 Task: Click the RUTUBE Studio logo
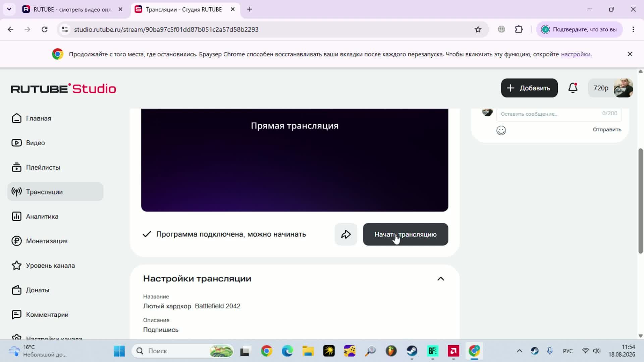(63, 88)
